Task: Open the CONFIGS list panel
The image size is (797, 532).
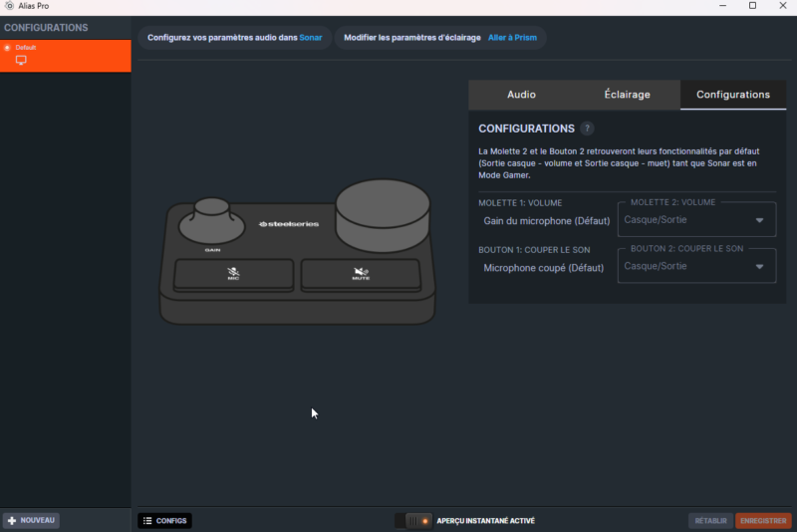Action: pos(164,521)
